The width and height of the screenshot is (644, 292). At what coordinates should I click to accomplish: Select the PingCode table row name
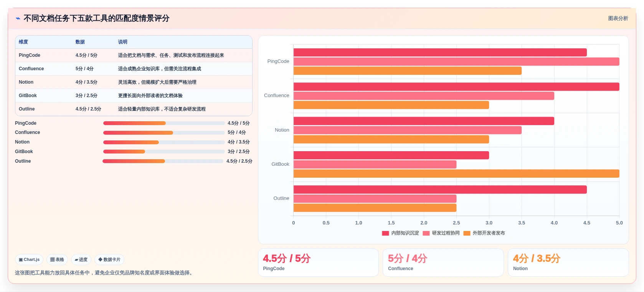click(x=30, y=55)
